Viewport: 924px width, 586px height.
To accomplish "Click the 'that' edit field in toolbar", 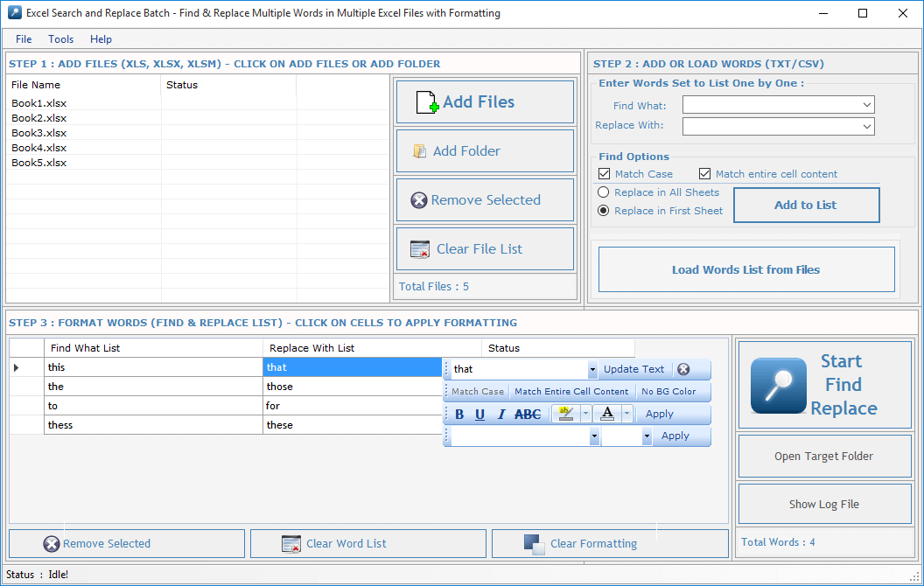I will click(x=519, y=369).
